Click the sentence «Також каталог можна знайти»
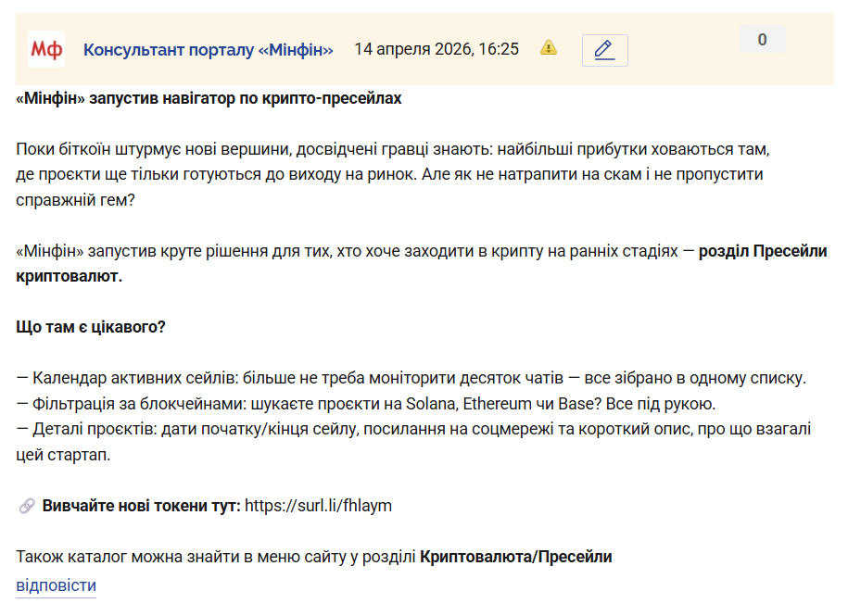This screenshot has width=848, height=616. 217,557
